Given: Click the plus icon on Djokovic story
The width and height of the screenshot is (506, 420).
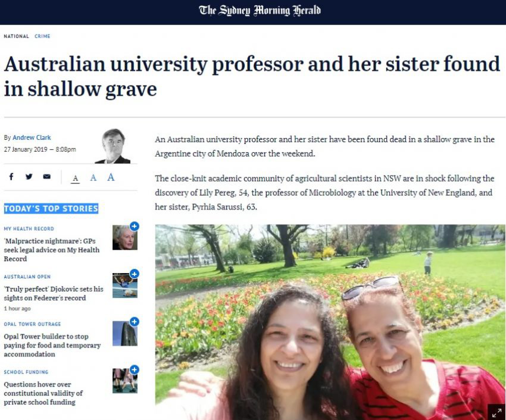Looking at the screenshot, I should click(x=134, y=274).
